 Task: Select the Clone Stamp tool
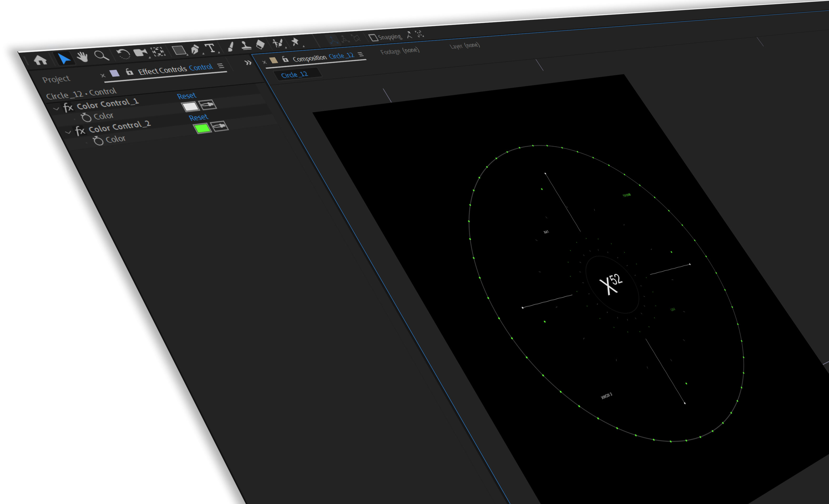246,46
